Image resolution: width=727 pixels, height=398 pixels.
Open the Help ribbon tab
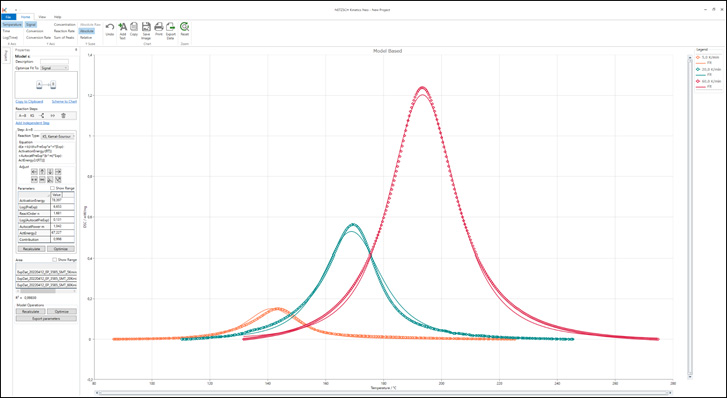(x=57, y=17)
